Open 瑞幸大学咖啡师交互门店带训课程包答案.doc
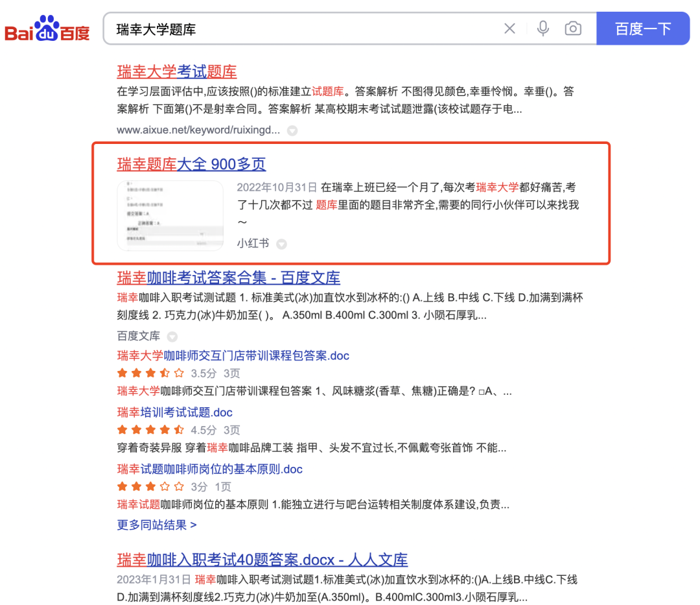 [x=233, y=356]
